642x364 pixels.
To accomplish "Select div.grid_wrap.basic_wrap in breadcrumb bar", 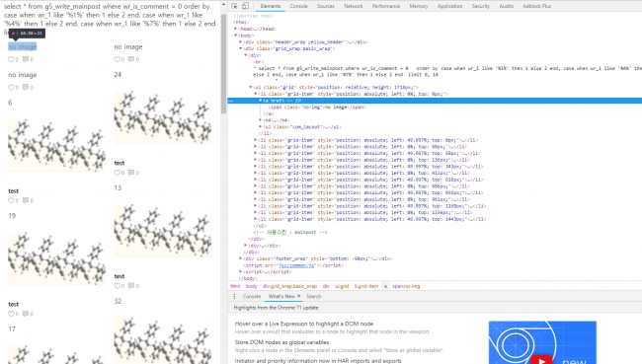I will point(289,286).
